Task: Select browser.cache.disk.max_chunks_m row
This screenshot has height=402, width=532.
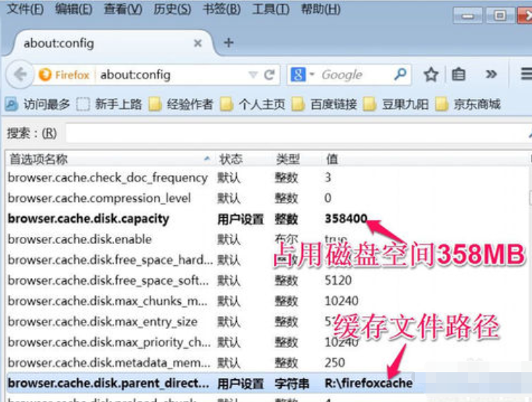Action: click(267, 301)
